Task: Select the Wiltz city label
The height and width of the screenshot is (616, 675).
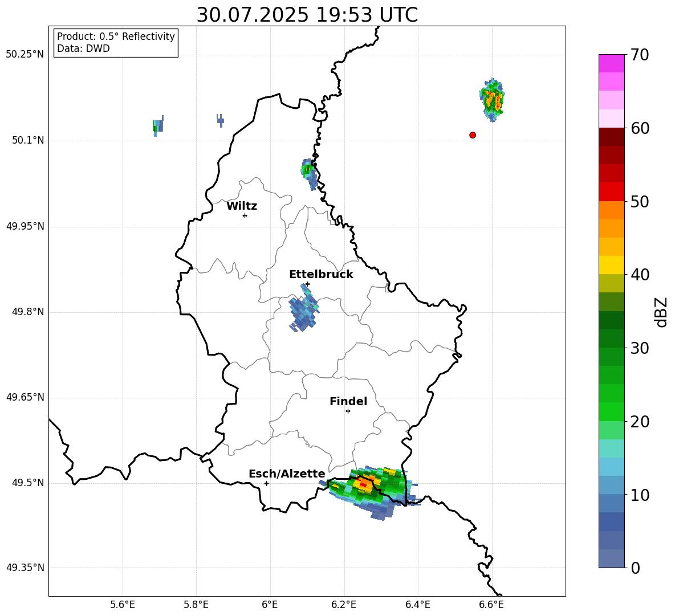Action: tap(242, 206)
